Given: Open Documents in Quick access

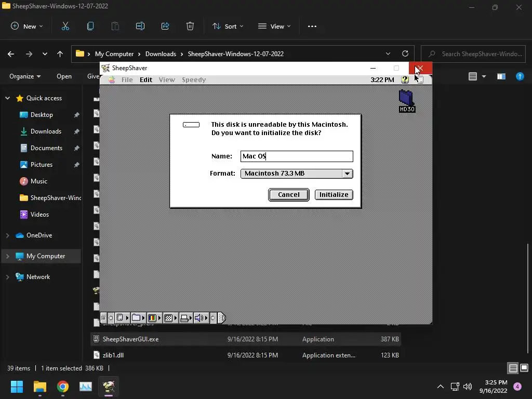Looking at the screenshot, I should point(46,148).
